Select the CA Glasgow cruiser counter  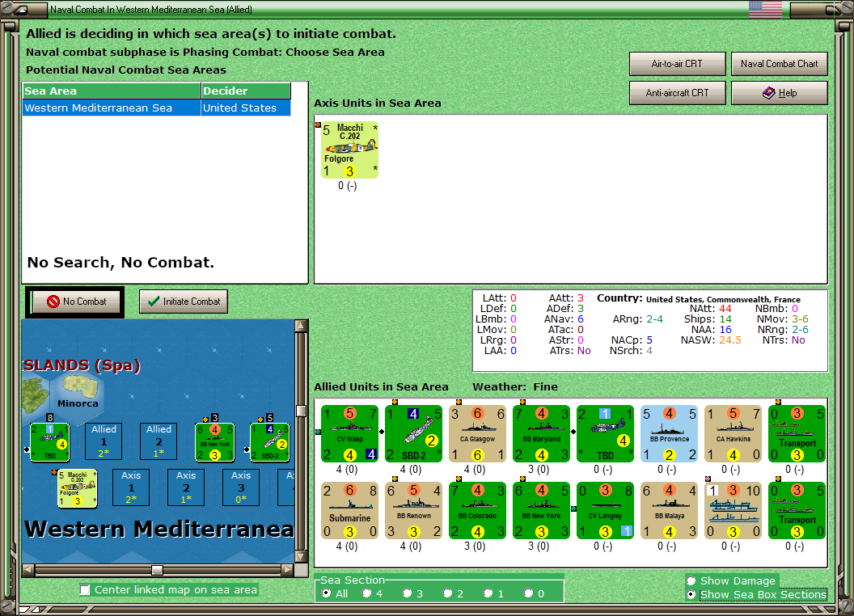(477, 433)
